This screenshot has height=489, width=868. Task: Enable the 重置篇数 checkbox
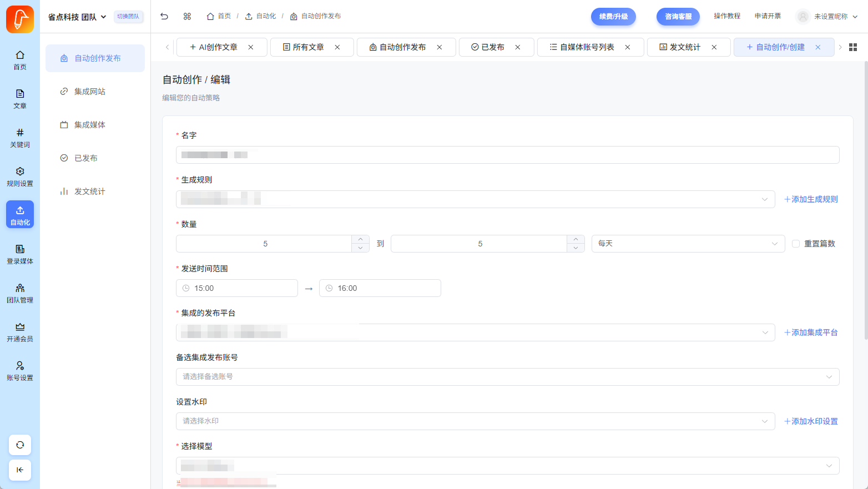(x=796, y=244)
